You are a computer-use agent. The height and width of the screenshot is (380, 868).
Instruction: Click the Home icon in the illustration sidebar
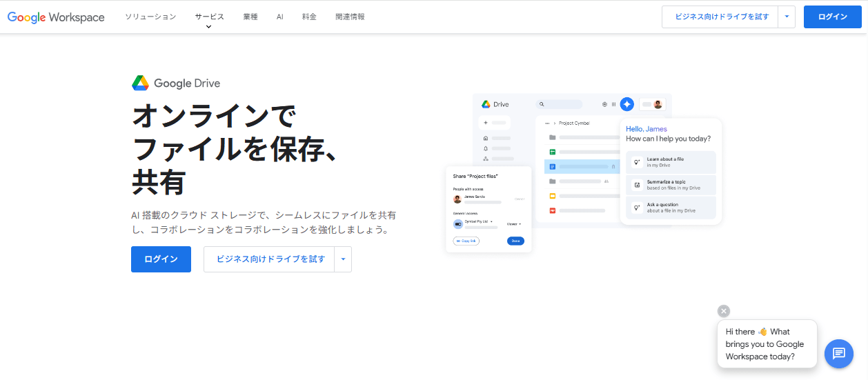486,138
